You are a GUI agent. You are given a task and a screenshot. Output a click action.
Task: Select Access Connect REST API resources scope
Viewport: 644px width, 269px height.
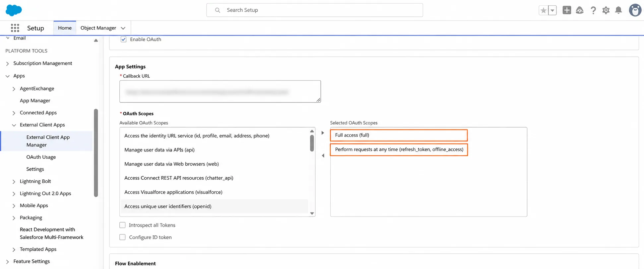tap(214, 178)
